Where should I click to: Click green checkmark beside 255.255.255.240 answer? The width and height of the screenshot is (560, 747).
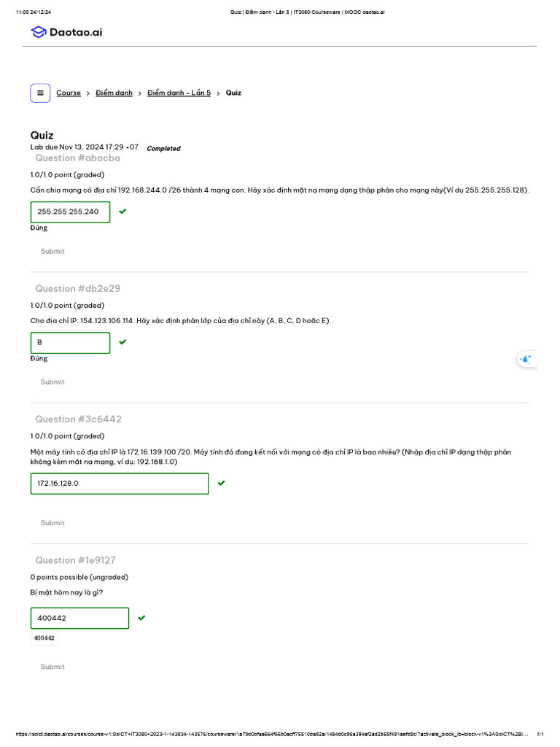pos(122,211)
